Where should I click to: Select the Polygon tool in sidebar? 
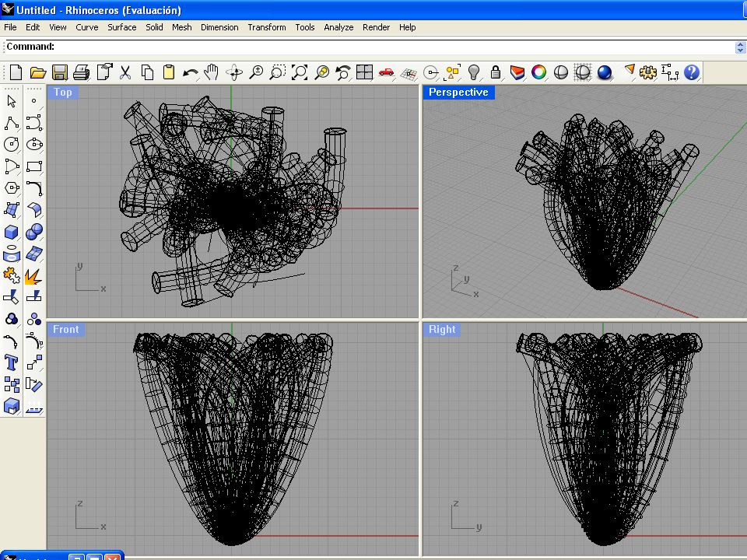pos(12,188)
